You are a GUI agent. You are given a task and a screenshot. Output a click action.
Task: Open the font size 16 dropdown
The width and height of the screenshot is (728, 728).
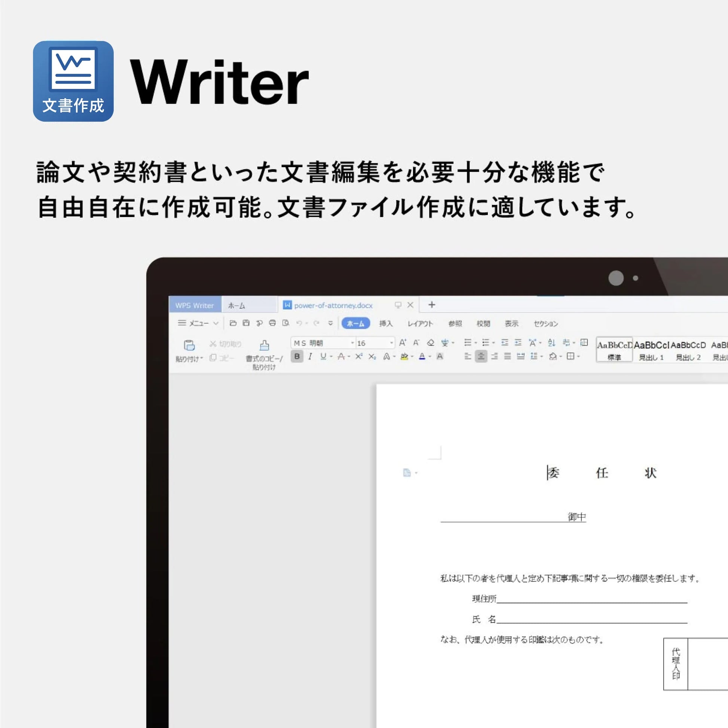392,343
